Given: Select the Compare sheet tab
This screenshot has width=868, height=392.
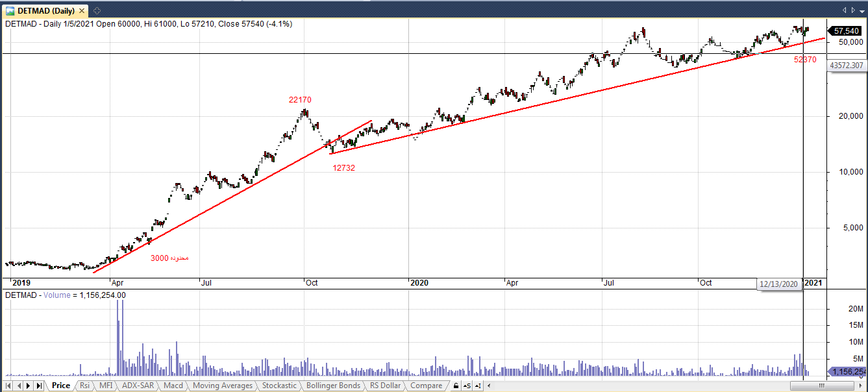Looking at the screenshot, I should (x=426, y=386).
